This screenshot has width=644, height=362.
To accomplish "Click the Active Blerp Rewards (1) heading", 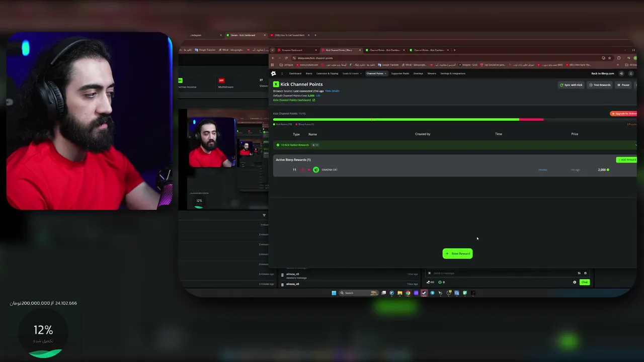I will coord(293,160).
